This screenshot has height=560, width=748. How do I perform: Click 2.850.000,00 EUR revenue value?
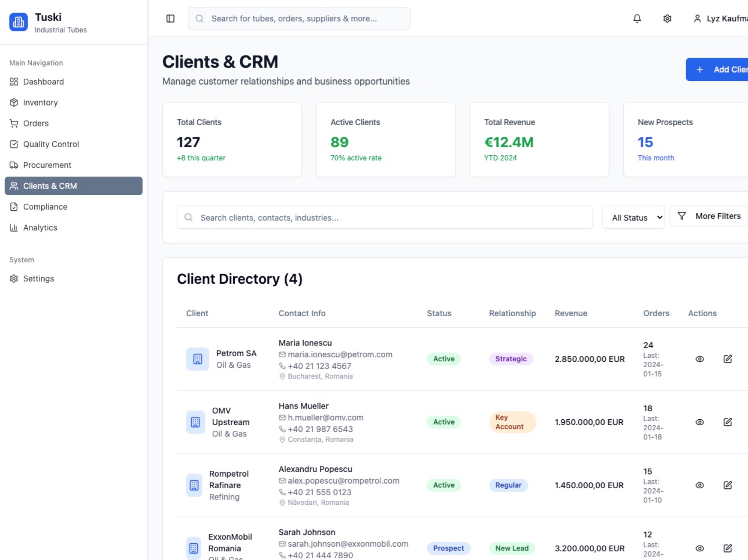click(590, 359)
